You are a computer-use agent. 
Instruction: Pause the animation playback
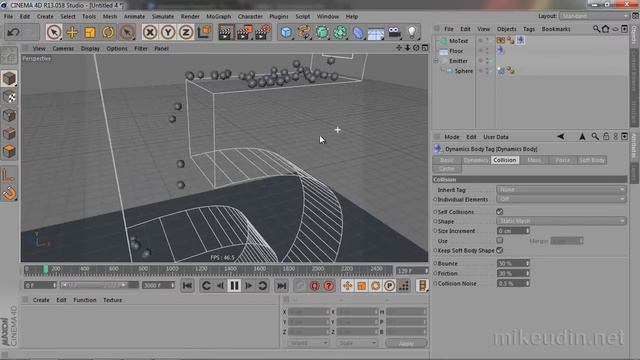[x=234, y=286]
